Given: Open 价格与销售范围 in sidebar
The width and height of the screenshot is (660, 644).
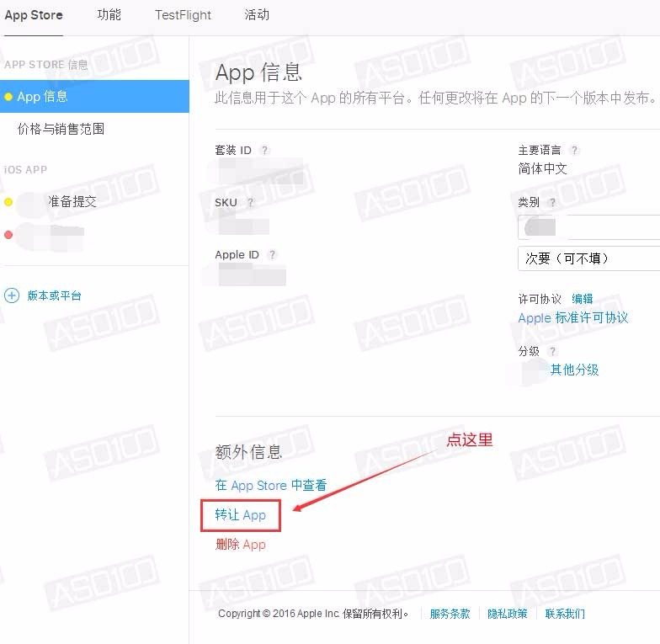Looking at the screenshot, I should point(61,129).
